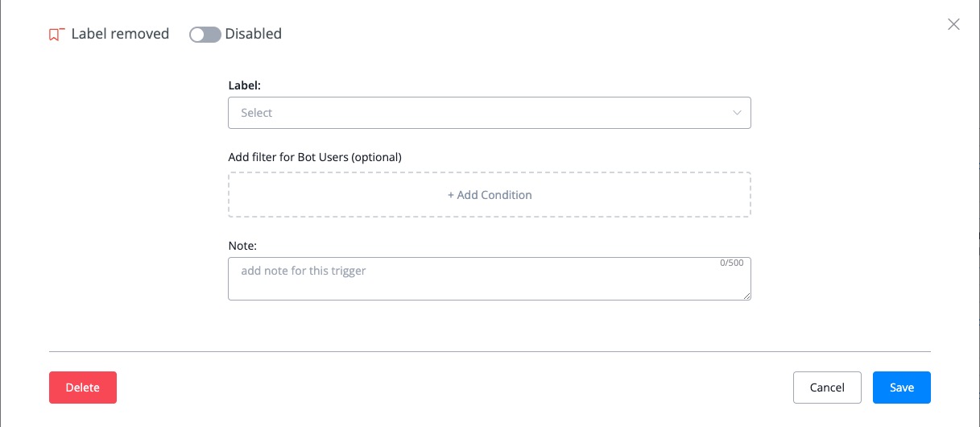Focus the Note text area
The image size is (980, 427).
coord(490,279)
